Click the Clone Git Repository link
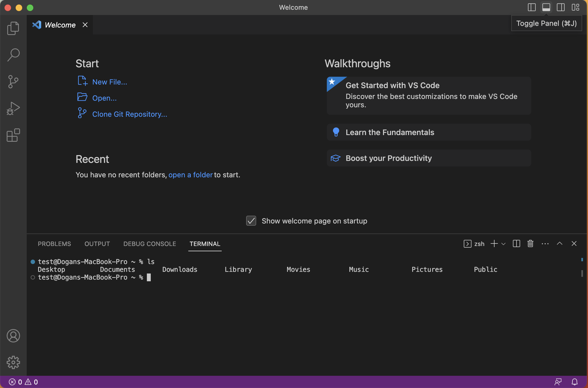Image resolution: width=588 pixels, height=388 pixels. point(130,114)
